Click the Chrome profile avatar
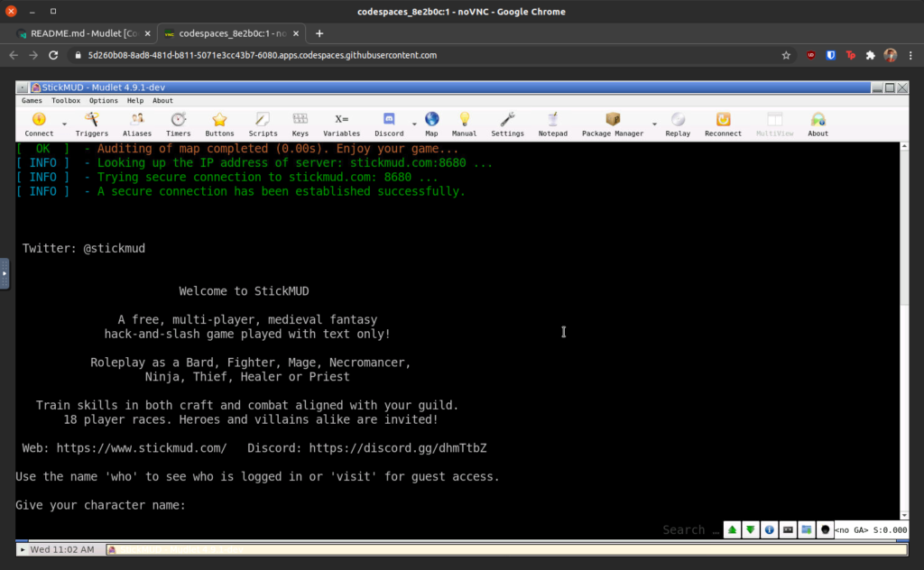This screenshot has width=924, height=570. 891,55
